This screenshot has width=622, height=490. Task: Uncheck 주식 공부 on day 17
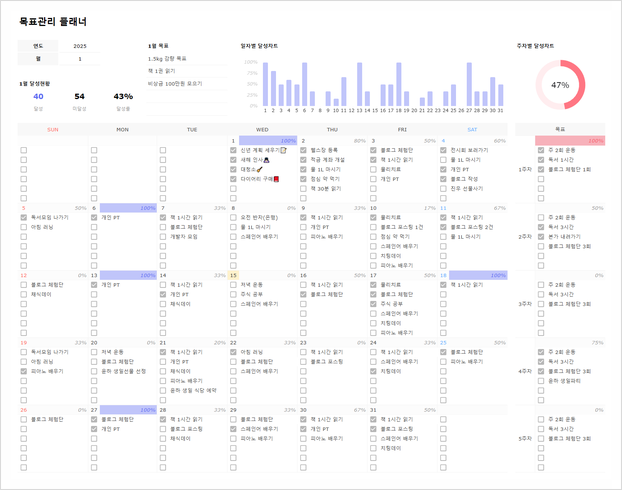(x=373, y=304)
